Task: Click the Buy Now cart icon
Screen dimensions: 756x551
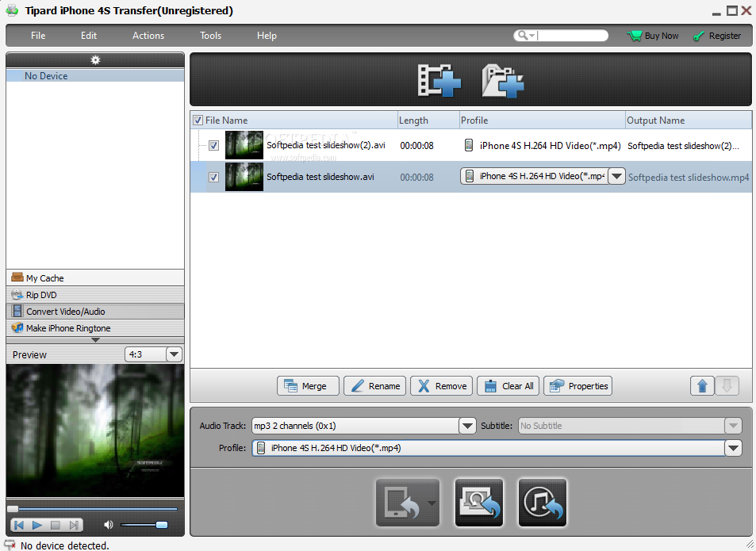Action: point(635,36)
